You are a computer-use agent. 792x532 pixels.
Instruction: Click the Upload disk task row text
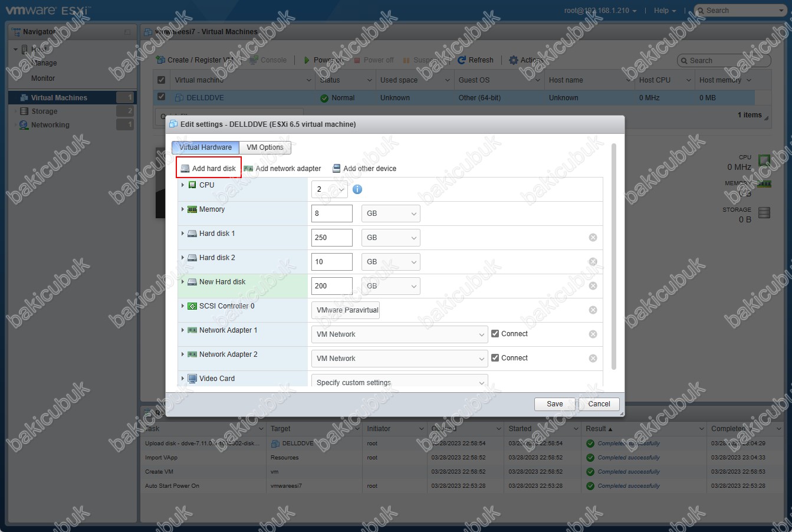(x=203, y=444)
